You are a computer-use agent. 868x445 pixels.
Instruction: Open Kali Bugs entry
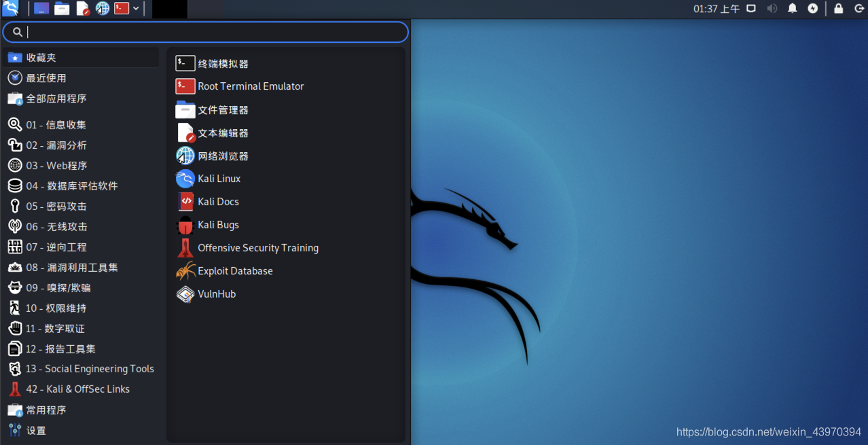(286, 225)
